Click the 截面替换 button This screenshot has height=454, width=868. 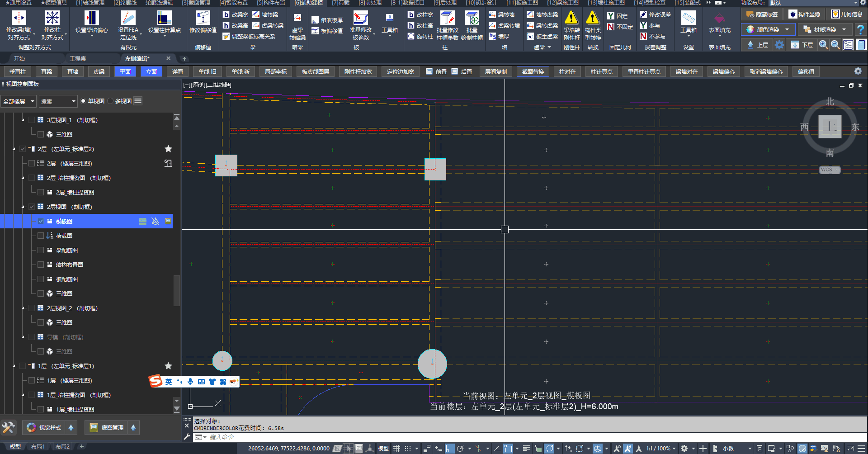coord(533,71)
